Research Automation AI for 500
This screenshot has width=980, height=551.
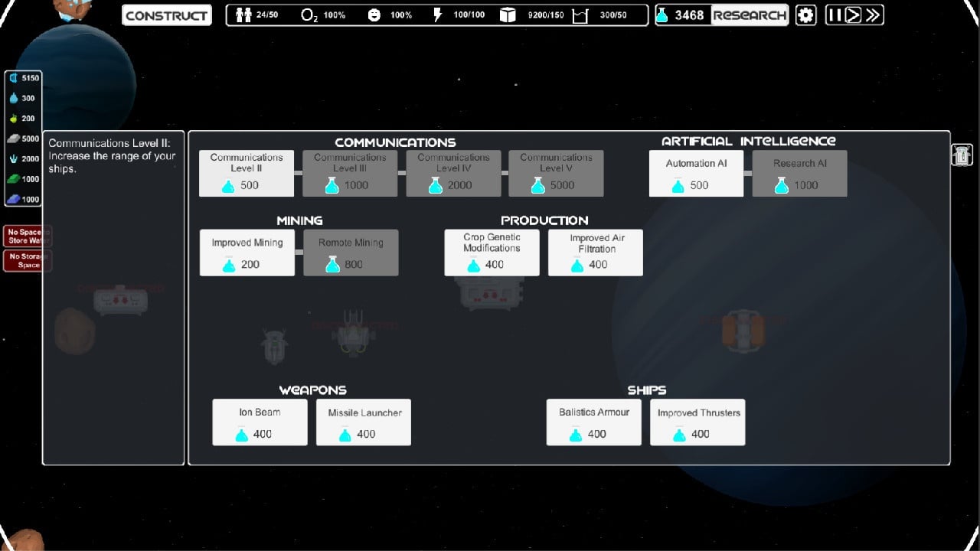pos(696,173)
